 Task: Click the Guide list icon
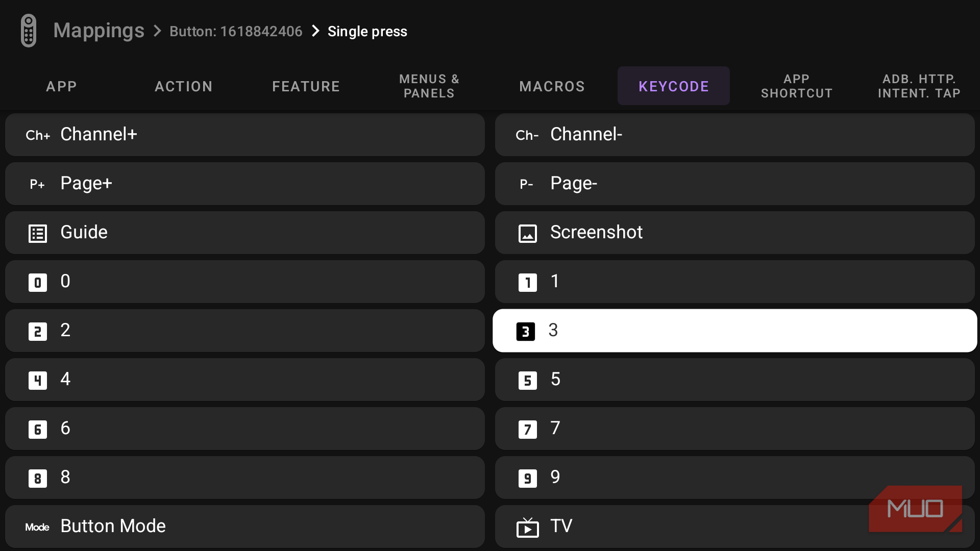pyautogui.click(x=38, y=234)
